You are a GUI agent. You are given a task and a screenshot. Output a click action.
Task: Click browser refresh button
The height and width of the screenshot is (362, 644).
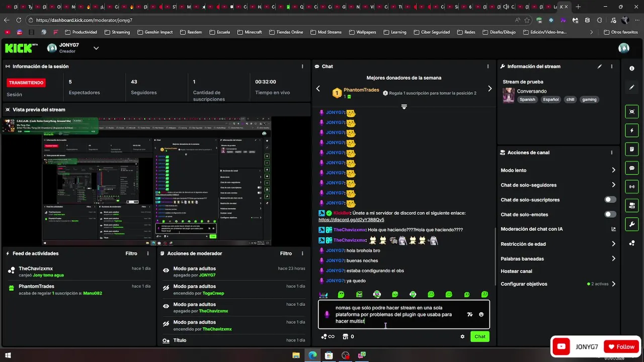tap(18, 20)
